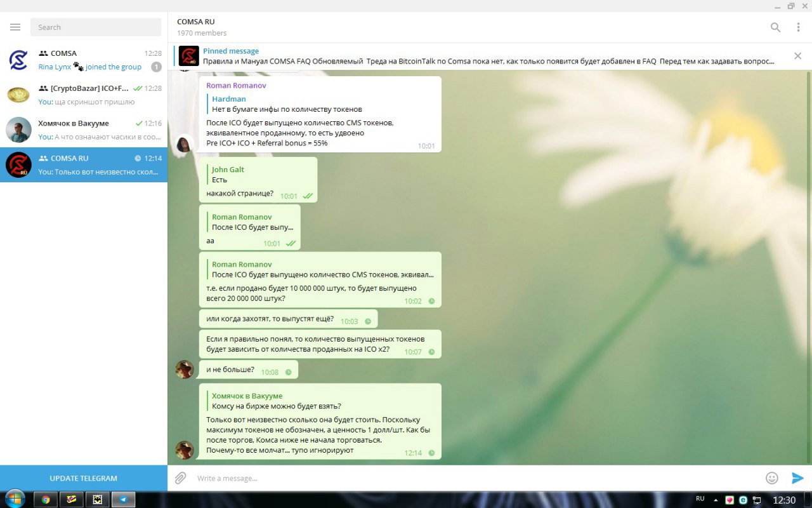Click the COMSA blue logo avatar
Viewport: 812px width, 508px height.
click(18, 60)
